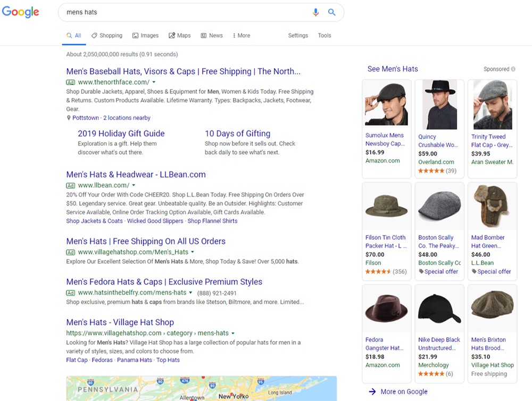Open Men's Fedora Hats & Caps link

[164, 282]
